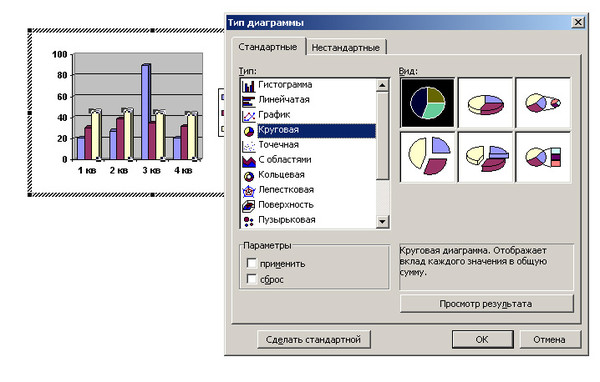Click the Просмотр результата button
Screen dimensions: 600x382
click(486, 304)
